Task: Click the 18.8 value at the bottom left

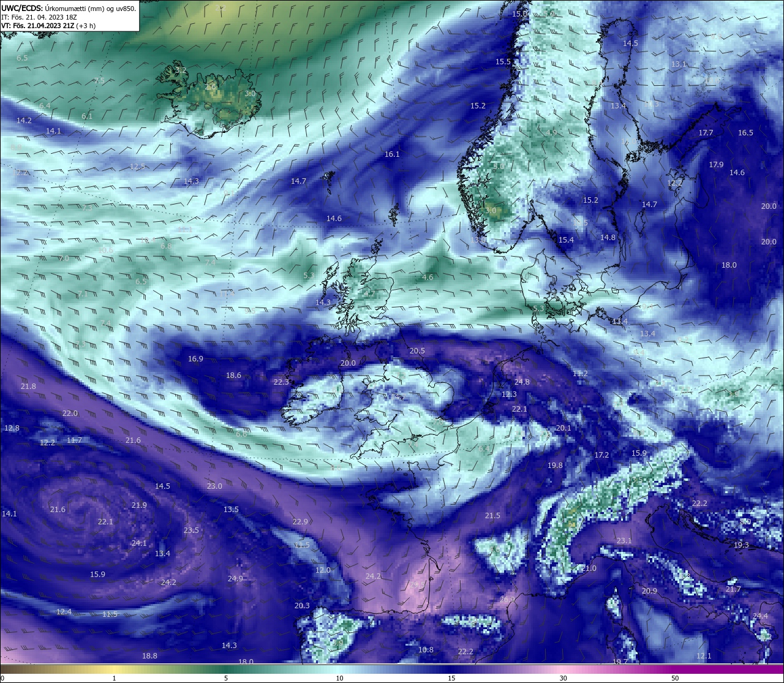Action: pyautogui.click(x=149, y=656)
